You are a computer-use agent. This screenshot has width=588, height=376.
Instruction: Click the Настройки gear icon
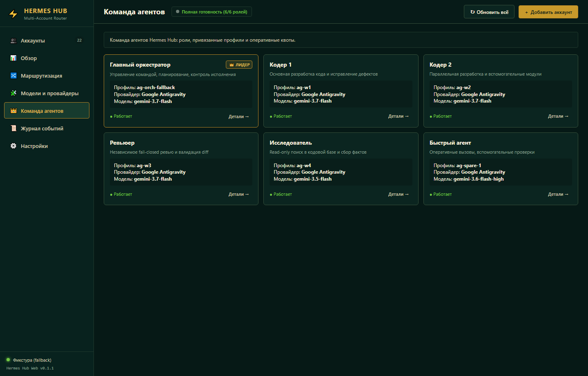(13, 146)
